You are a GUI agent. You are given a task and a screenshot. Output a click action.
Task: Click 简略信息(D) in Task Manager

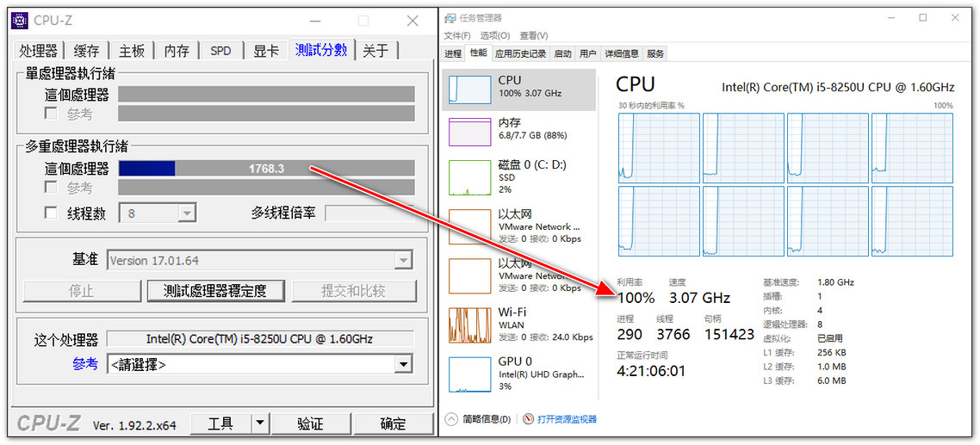[x=487, y=419]
